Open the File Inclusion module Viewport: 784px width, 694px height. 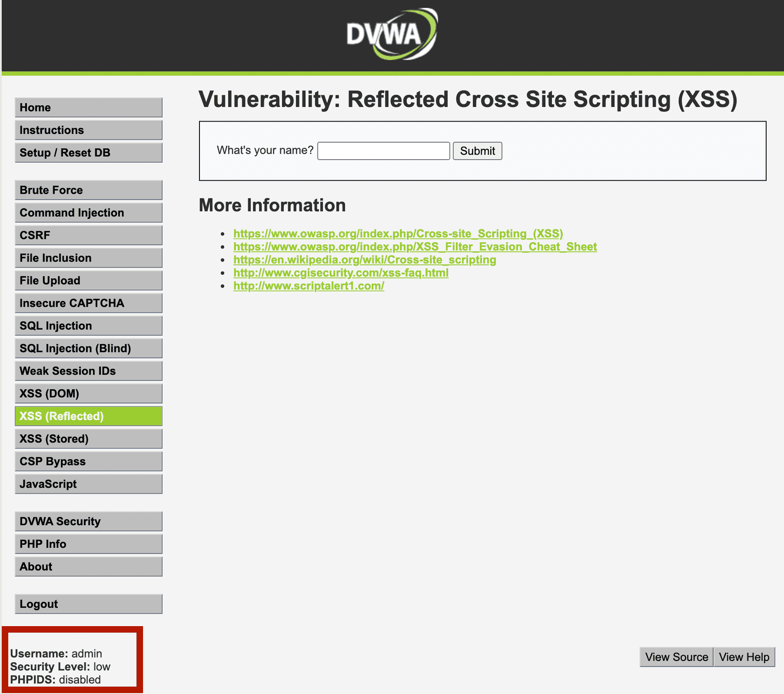(x=88, y=258)
